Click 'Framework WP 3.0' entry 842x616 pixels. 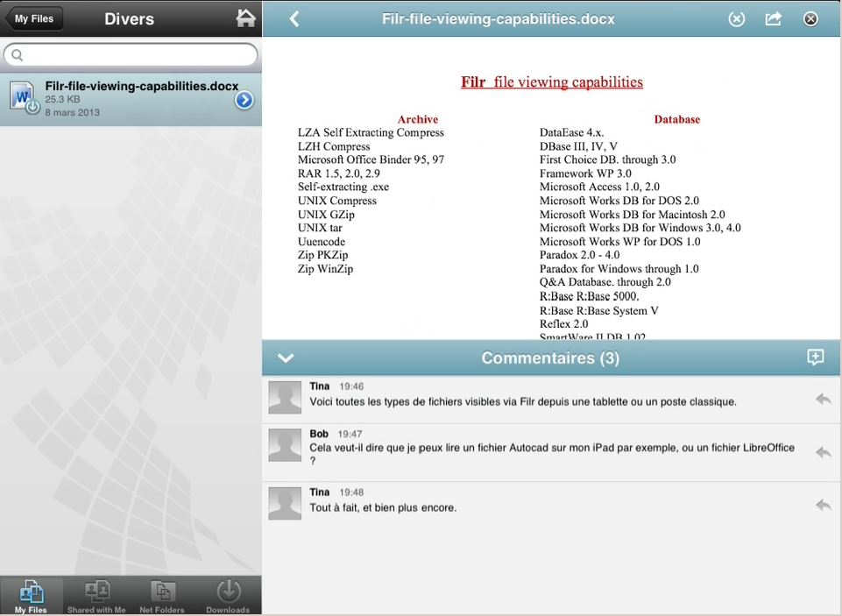point(585,173)
